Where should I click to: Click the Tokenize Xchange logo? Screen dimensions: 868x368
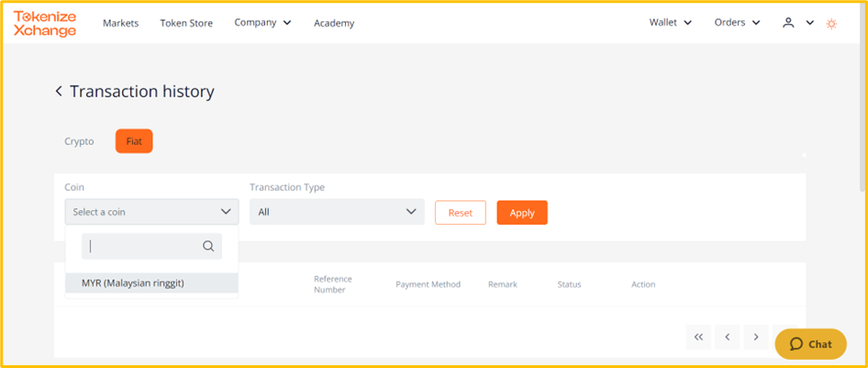[45, 24]
